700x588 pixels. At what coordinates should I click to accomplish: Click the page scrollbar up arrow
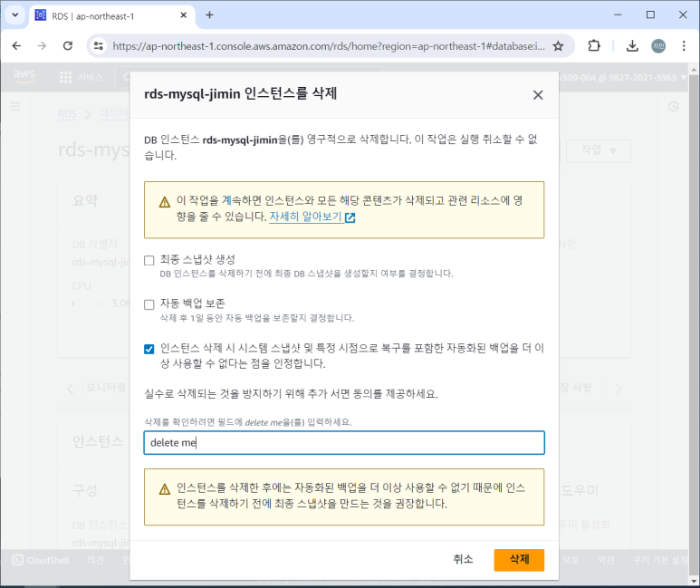(694, 69)
